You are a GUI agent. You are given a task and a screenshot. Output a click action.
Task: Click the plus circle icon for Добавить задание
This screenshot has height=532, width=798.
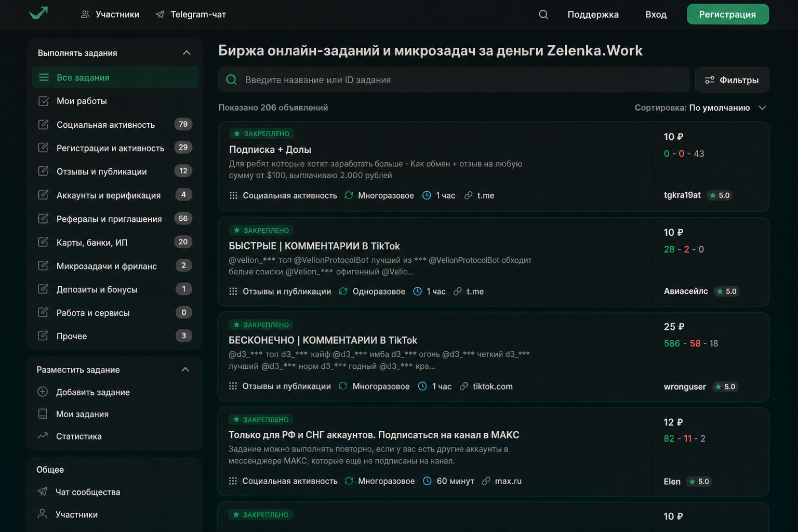[x=43, y=392]
